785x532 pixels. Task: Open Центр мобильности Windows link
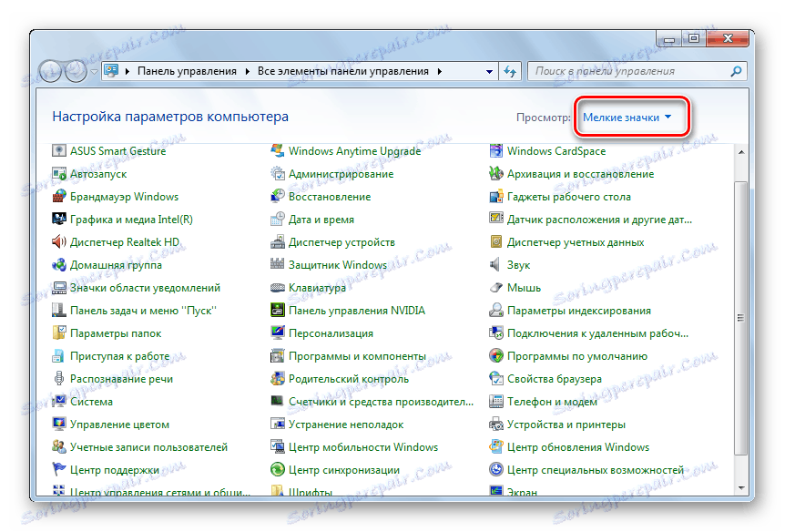click(363, 447)
